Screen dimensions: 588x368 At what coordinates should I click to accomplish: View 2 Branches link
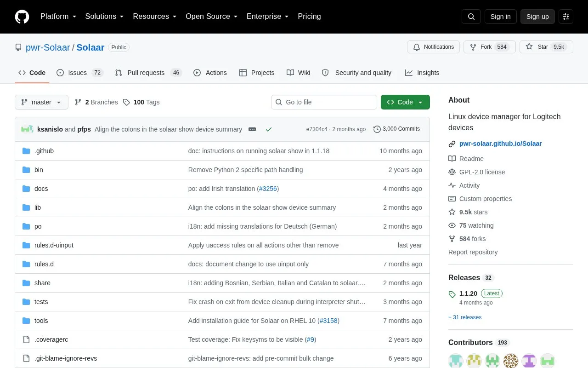(x=96, y=102)
